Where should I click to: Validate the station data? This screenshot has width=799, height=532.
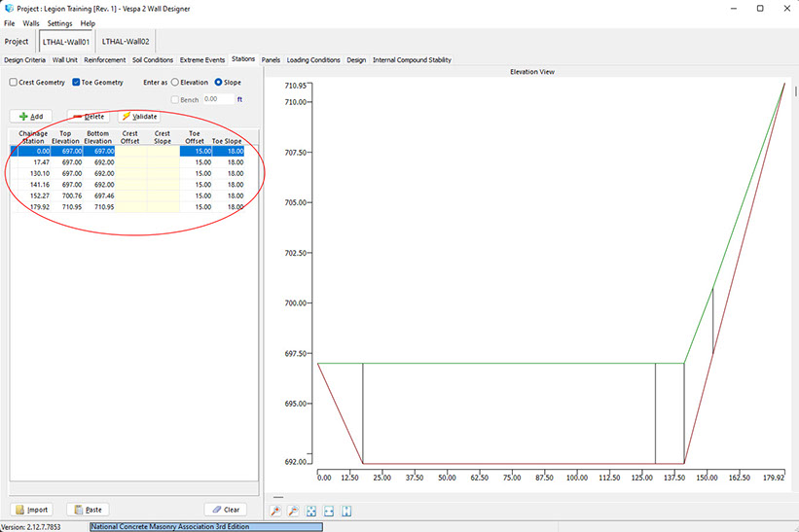(x=139, y=116)
